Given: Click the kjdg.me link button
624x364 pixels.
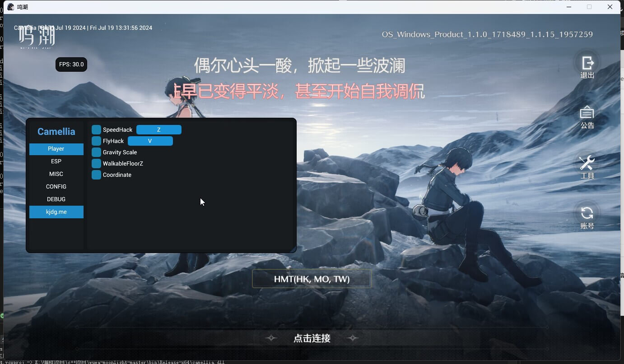Looking at the screenshot, I should click(x=56, y=212).
